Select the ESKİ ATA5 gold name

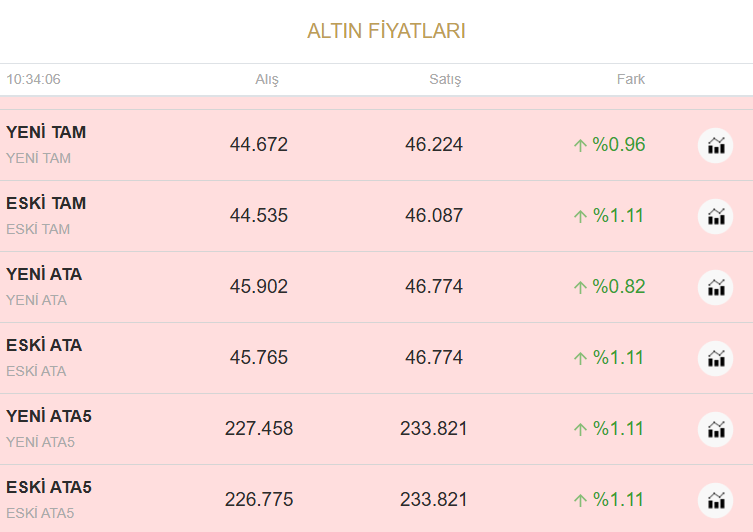pos(49,487)
